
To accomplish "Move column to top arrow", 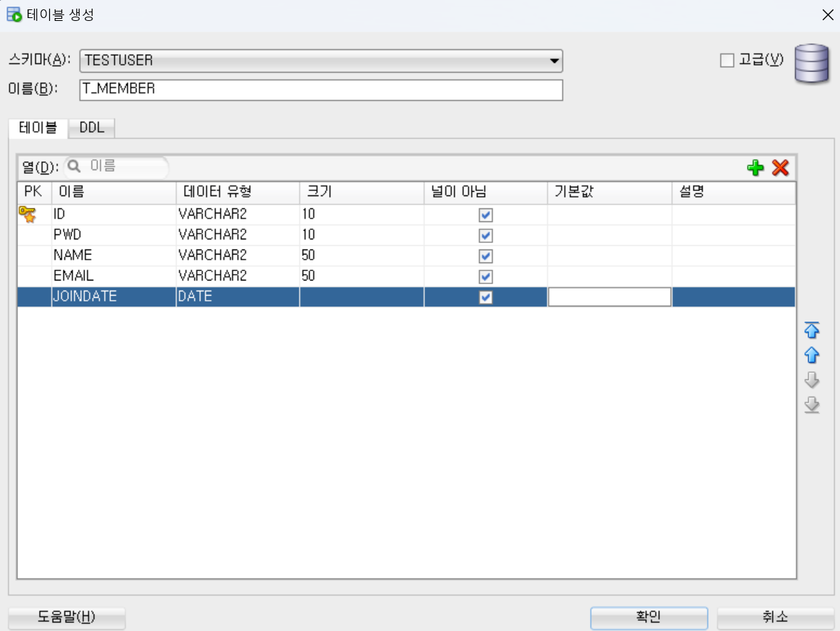I will pyautogui.click(x=812, y=330).
